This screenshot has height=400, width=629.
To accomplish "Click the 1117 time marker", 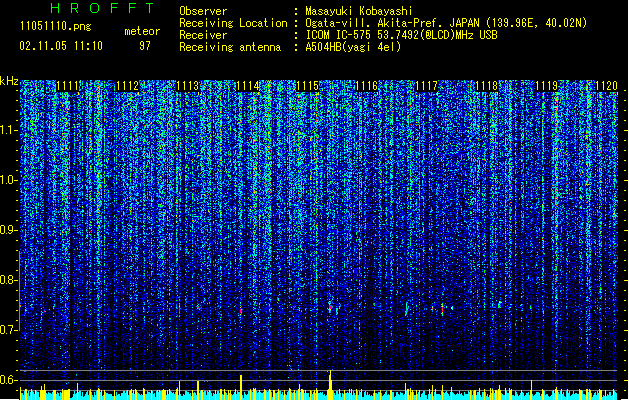I will [426, 86].
